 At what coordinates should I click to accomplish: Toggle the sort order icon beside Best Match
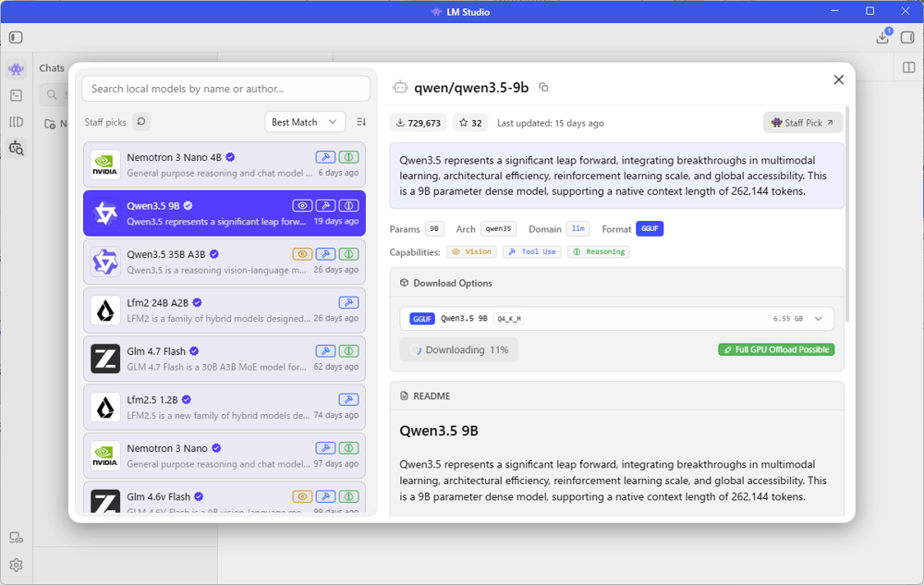361,122
